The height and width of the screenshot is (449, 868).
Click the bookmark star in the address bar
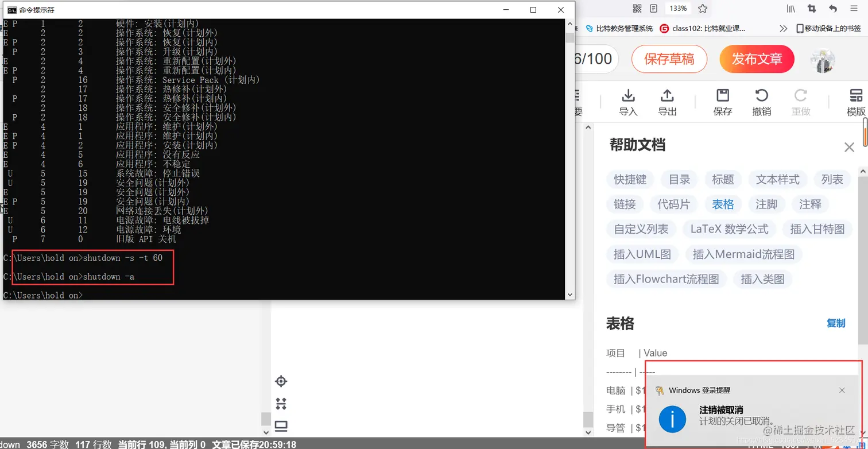coord(704,9)
